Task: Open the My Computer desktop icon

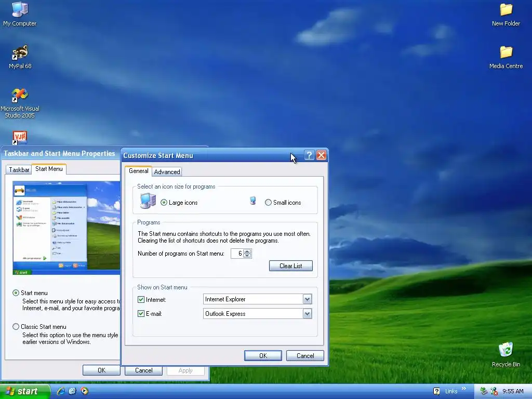Action: click(20, 14)
